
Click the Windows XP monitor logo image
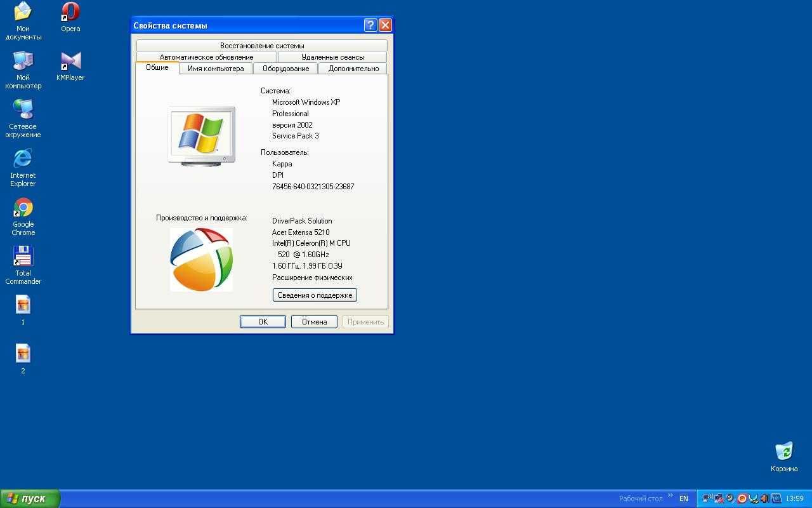pos(202,136)
